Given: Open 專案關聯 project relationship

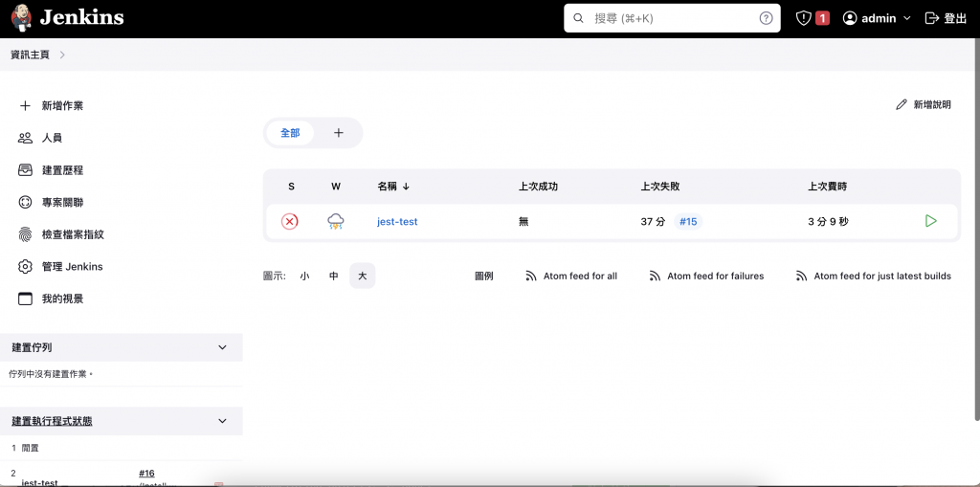Looking at the screenshot, I should [62, 203].
